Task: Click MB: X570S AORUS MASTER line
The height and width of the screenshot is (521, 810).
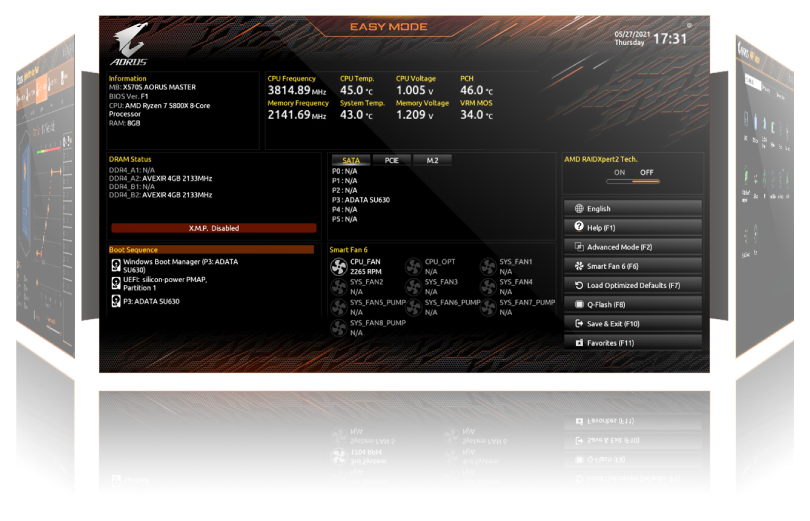Action: (x=152, y=87)
